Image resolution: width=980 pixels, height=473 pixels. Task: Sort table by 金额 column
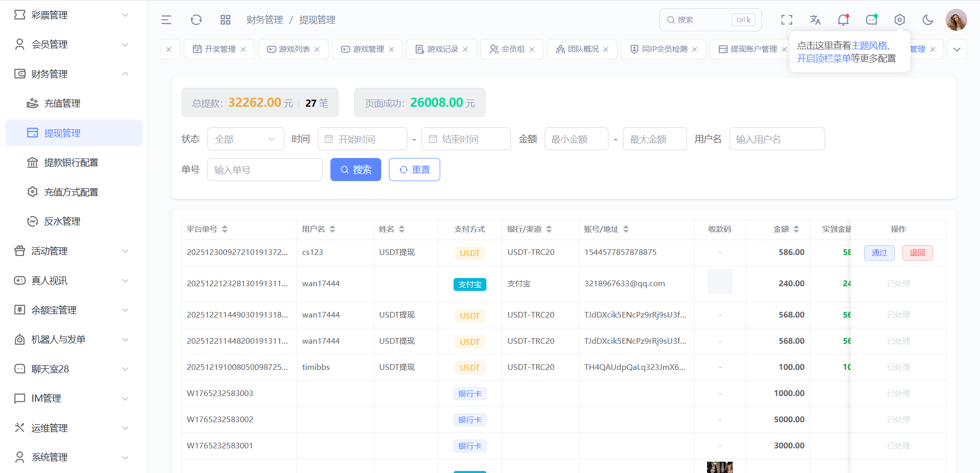tap(796, 229)
